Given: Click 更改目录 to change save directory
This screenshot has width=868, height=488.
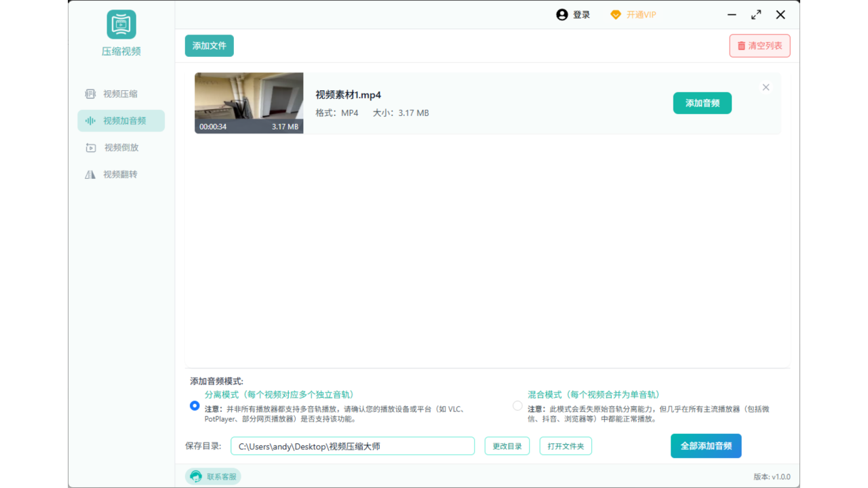Looking at the screenshot, I should (507, 446).
